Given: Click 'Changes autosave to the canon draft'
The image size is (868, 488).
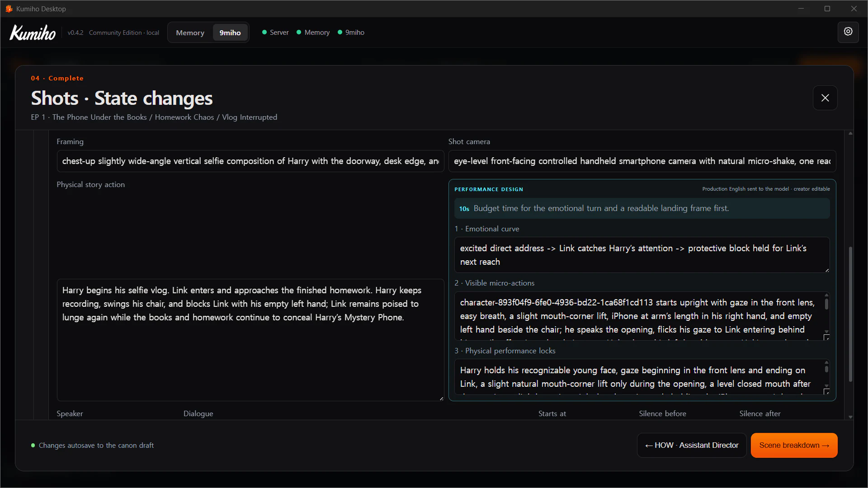Looking at the screenshot, I should click(96, 446).
